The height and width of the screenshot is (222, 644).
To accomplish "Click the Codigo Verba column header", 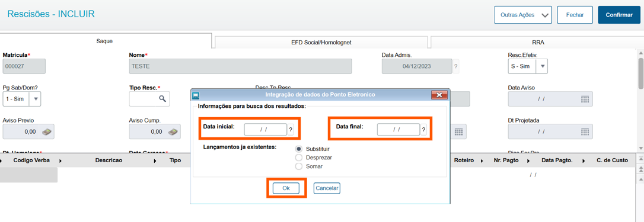I will [x=31, y=160].
